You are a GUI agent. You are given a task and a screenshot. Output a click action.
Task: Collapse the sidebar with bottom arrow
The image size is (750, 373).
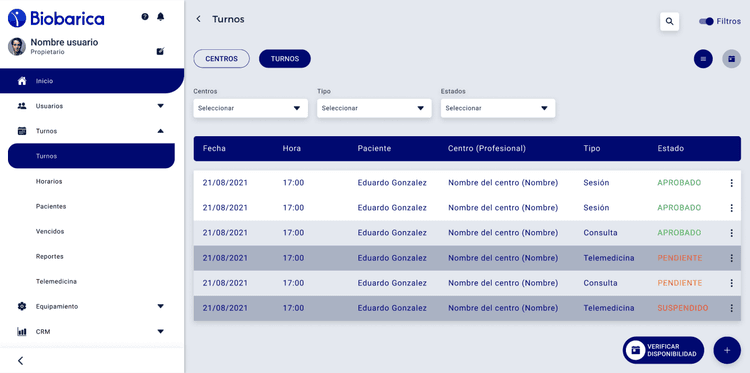point(21,361)
